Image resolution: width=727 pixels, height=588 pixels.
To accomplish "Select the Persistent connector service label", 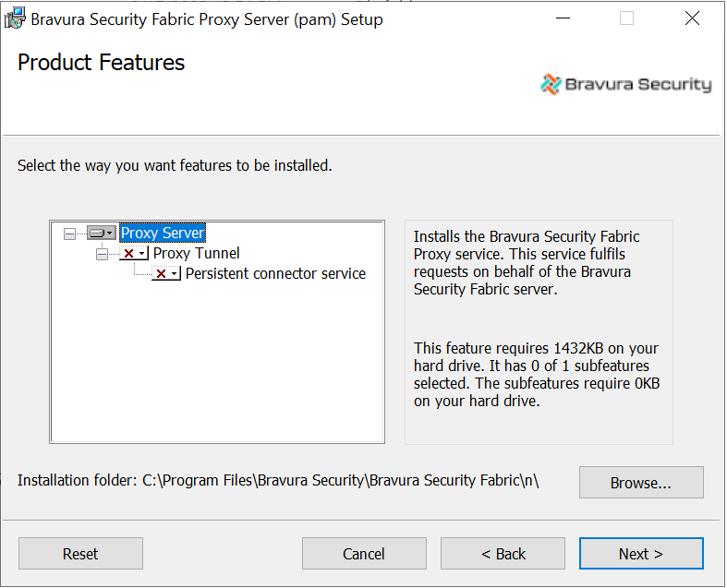I will [275, 274].
